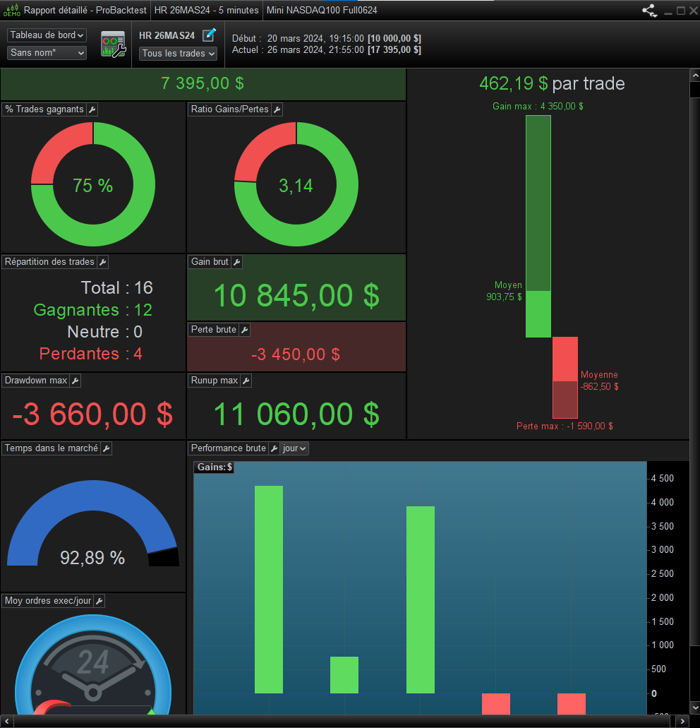This screenshot has width=700, height=728.
Task: Click the ProBacktest DEMO logo icon
Action: tap(11, 10)
